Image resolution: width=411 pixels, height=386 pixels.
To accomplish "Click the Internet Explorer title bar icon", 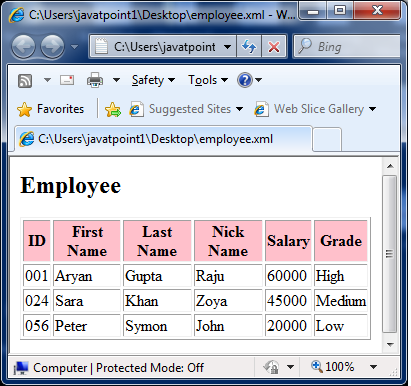I will (x=16, y=15).
